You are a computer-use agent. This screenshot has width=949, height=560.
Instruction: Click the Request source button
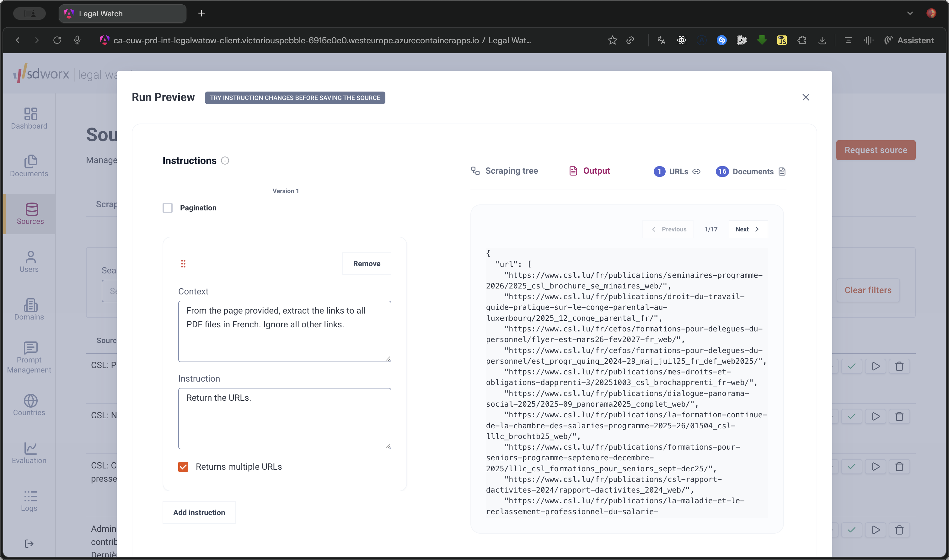point(876,150)
